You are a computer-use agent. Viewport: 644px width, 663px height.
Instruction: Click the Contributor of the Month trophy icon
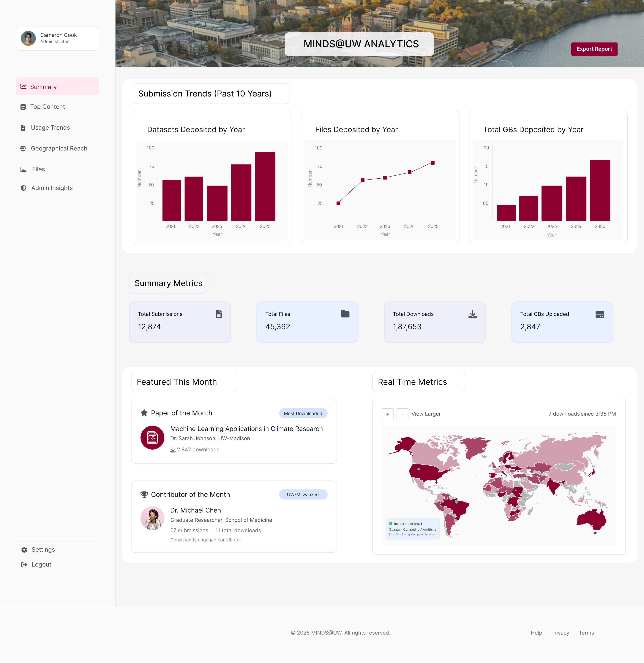(x=144, y=494)
